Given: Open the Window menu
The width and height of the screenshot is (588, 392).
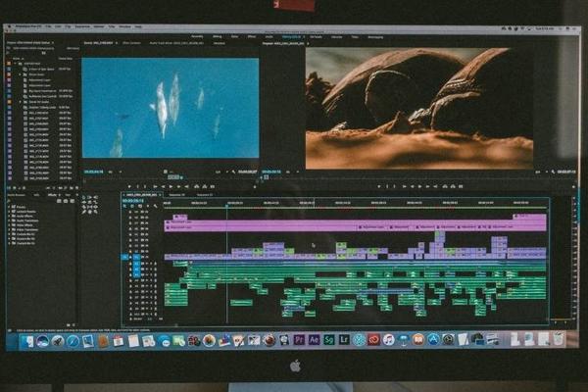Looking at the screenshot, I should click(x=124, y=26).
